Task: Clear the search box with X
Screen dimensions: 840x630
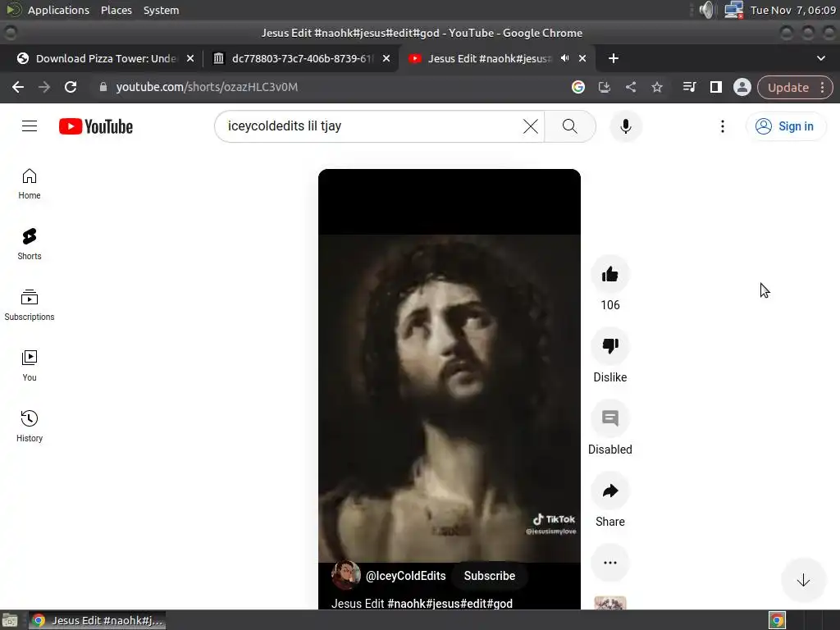Action: [531, 126]
